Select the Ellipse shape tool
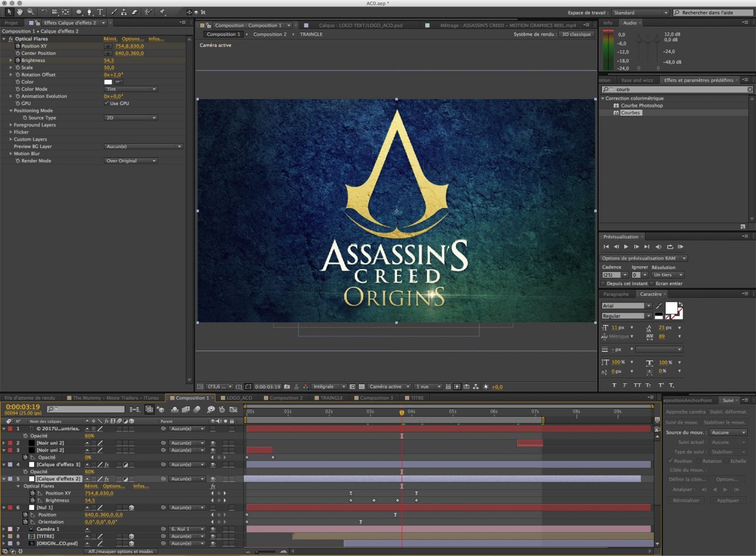Image resolution: width=756 pixels, height=556 pixels. click(79, 12)
